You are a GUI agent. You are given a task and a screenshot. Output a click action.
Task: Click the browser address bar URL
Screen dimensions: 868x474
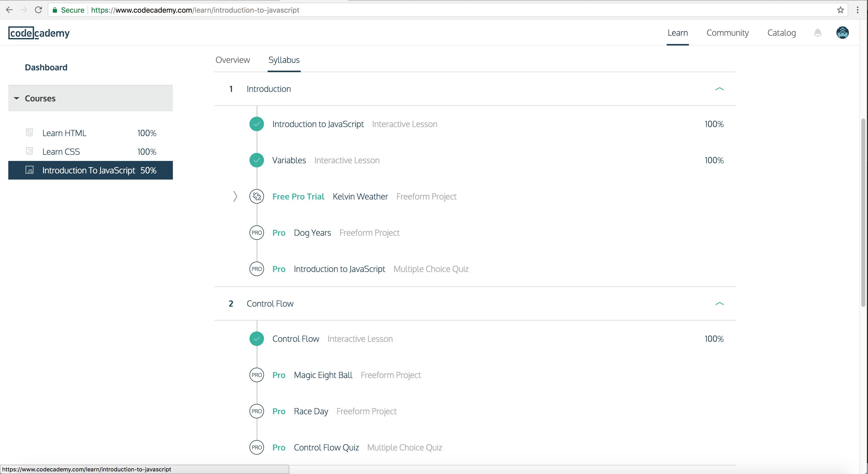(x=195, y=10)
